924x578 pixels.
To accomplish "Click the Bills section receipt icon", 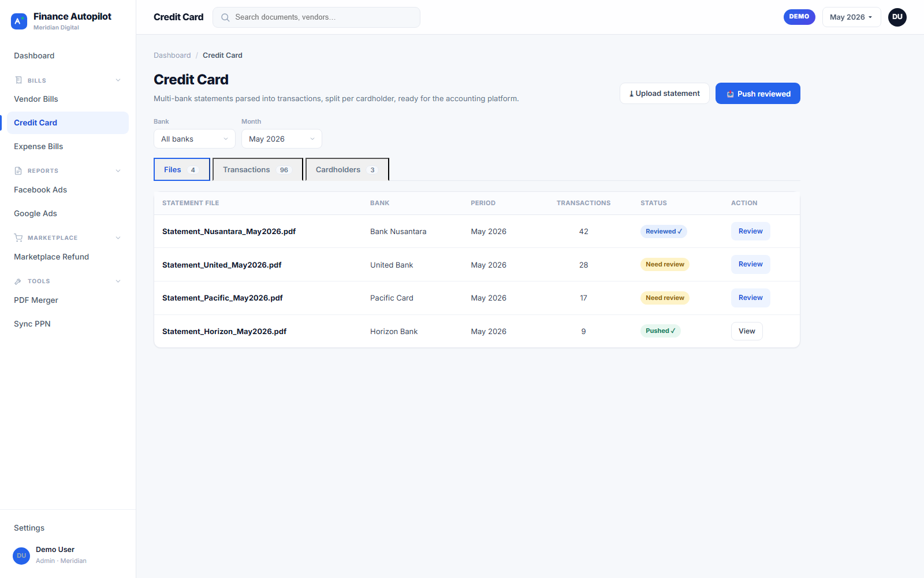I will 18,80.
